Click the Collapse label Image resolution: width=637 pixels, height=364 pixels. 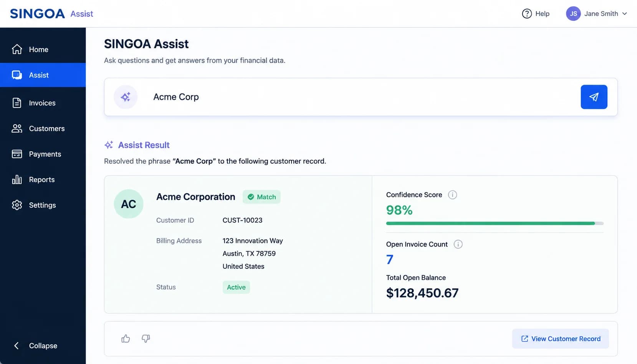pyautogui.click(x=43, y=346)
